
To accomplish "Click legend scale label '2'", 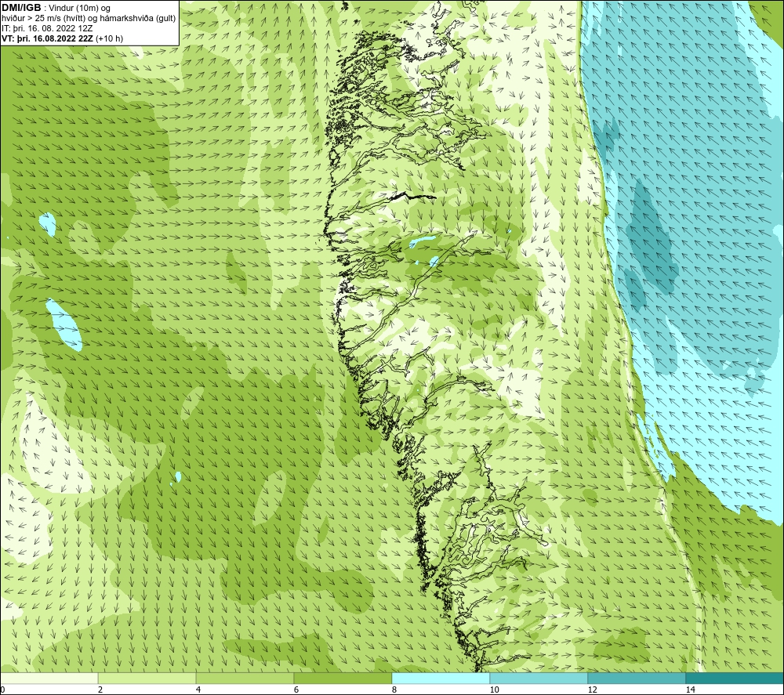I will [x=100, y=690].
